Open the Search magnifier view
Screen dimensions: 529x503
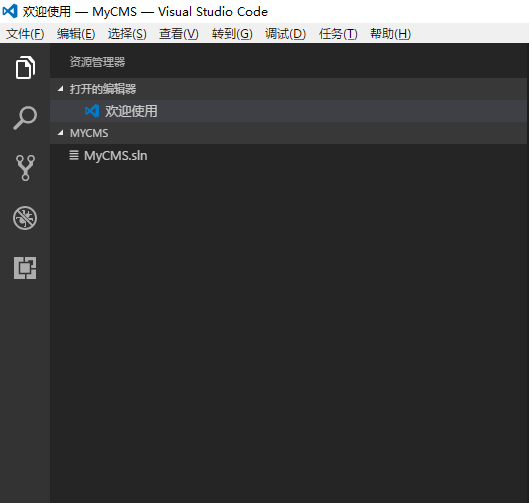(25, 118)
